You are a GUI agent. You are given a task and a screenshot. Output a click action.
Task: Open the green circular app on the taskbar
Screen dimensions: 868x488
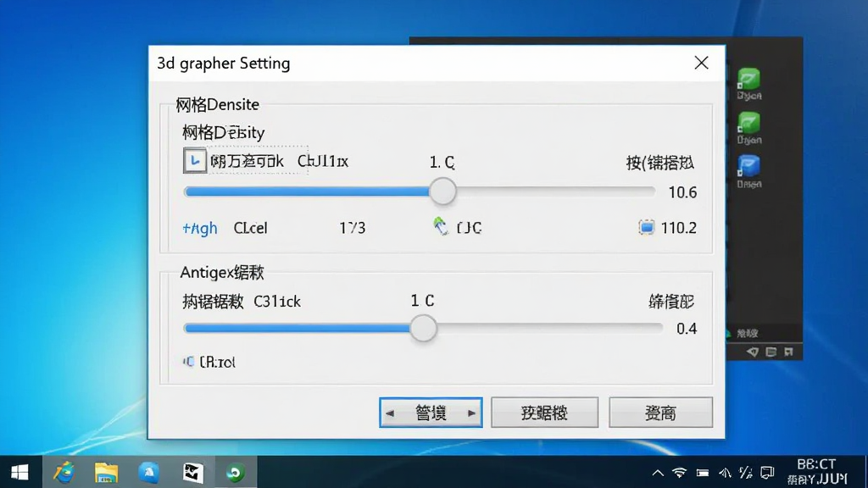(236, 472)
